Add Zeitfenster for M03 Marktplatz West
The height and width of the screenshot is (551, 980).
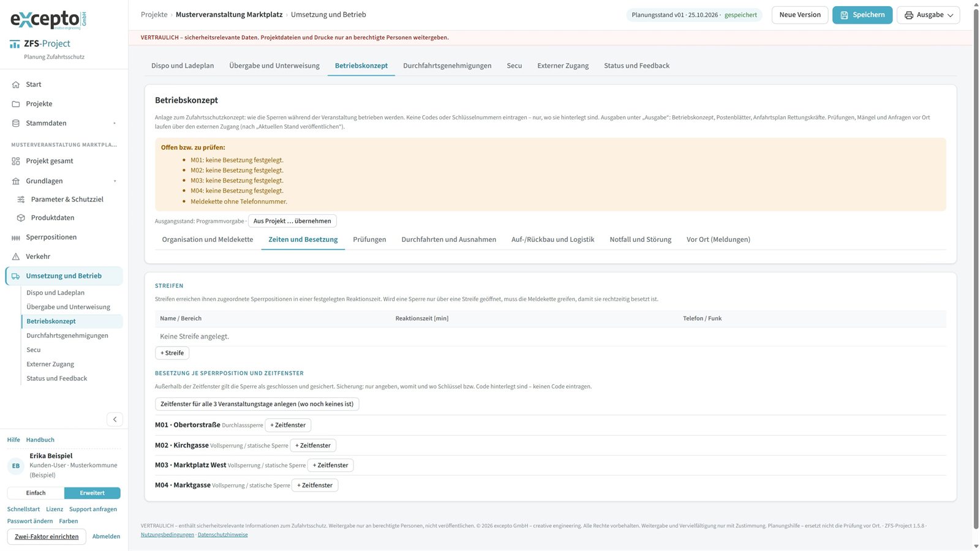330,465
